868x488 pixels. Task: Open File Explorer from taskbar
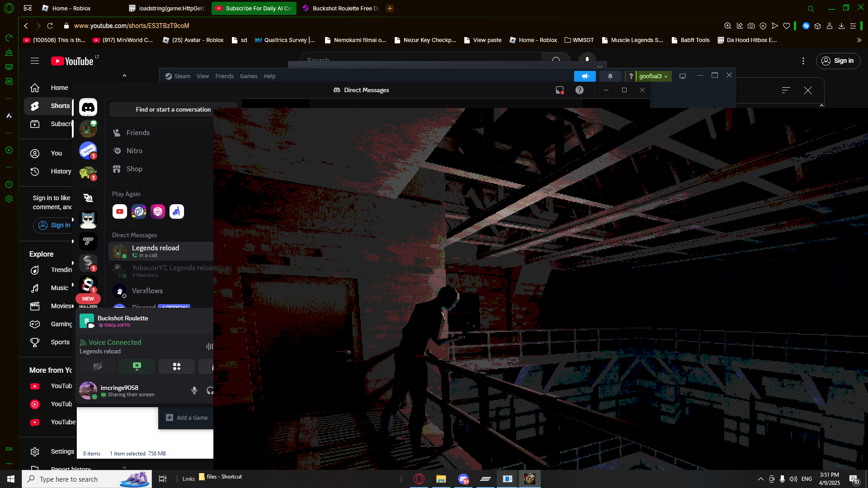pos(441,479)
